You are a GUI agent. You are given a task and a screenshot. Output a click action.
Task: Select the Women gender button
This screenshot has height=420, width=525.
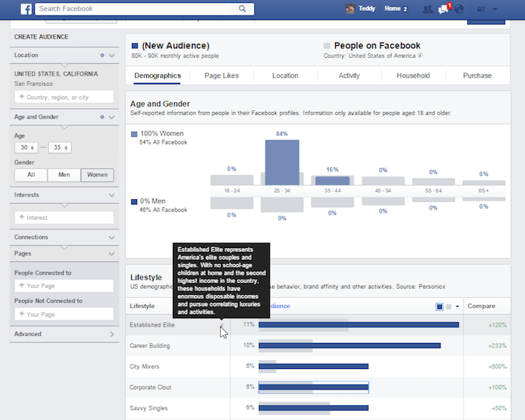click(97, 175)
